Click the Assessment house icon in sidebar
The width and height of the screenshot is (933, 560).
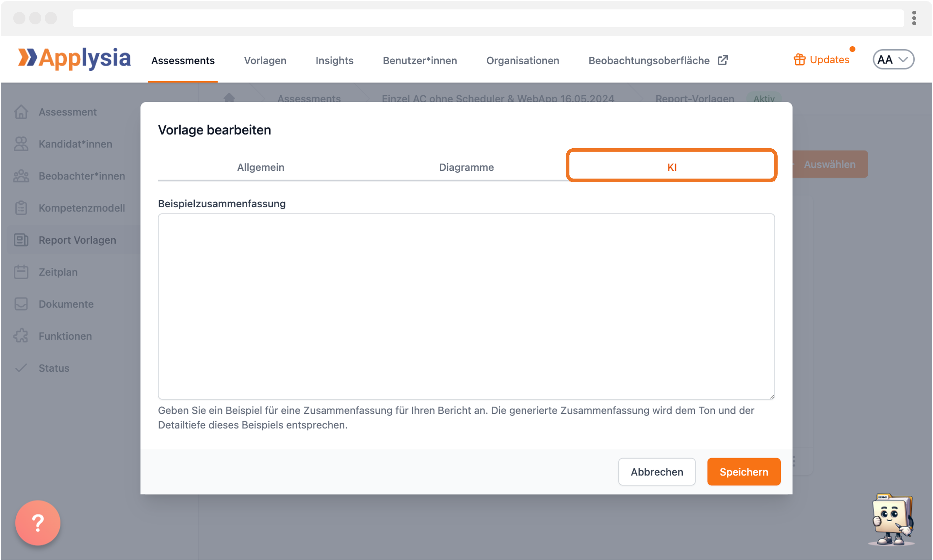pos(21,112)
